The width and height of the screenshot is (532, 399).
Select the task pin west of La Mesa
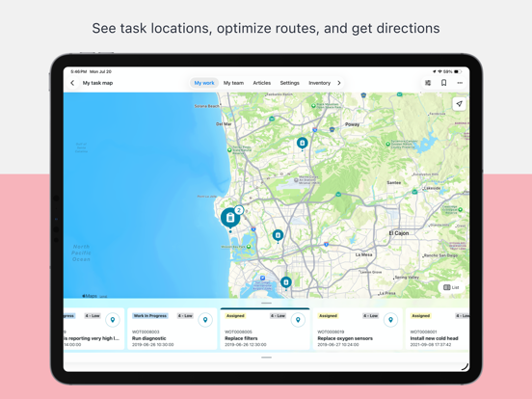point(278,235)
